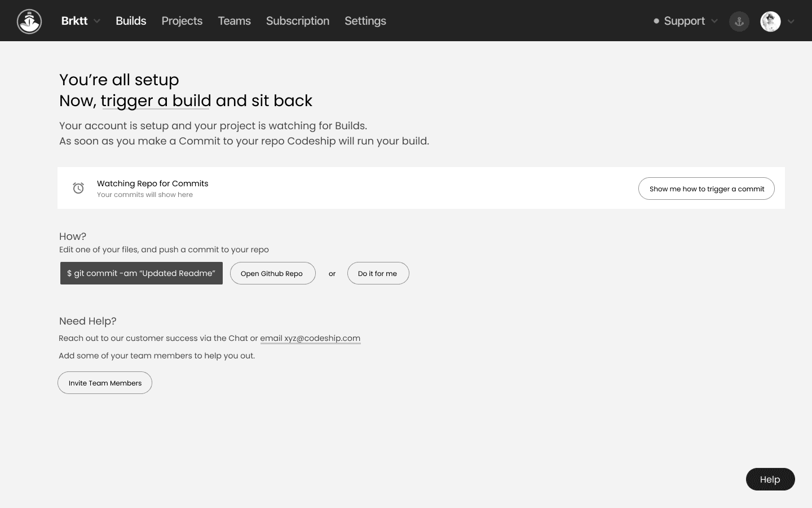Click Show me how to trigger a commit
812x508 pixels.
pyautogui.click(x=707, y=189)
